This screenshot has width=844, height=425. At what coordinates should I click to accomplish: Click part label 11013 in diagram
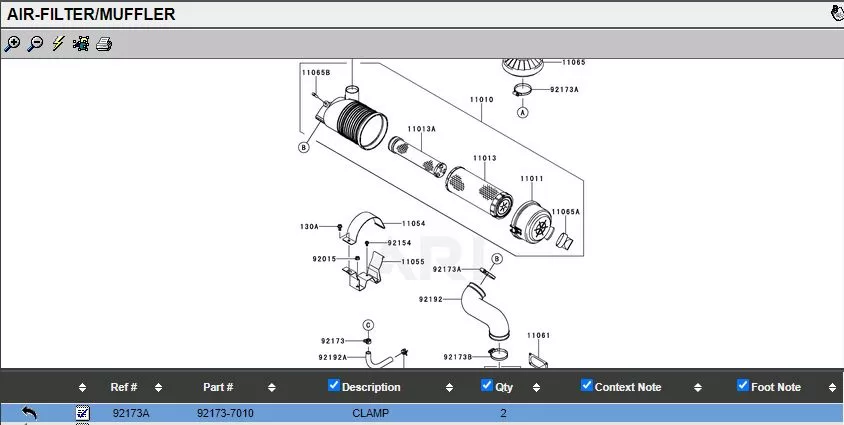(485, 158)
